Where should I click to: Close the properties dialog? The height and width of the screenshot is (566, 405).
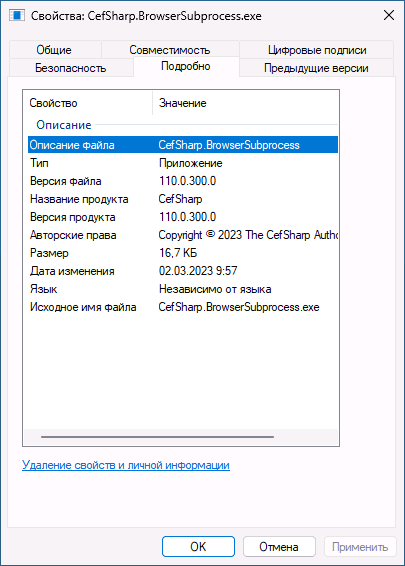click(389, 15)
